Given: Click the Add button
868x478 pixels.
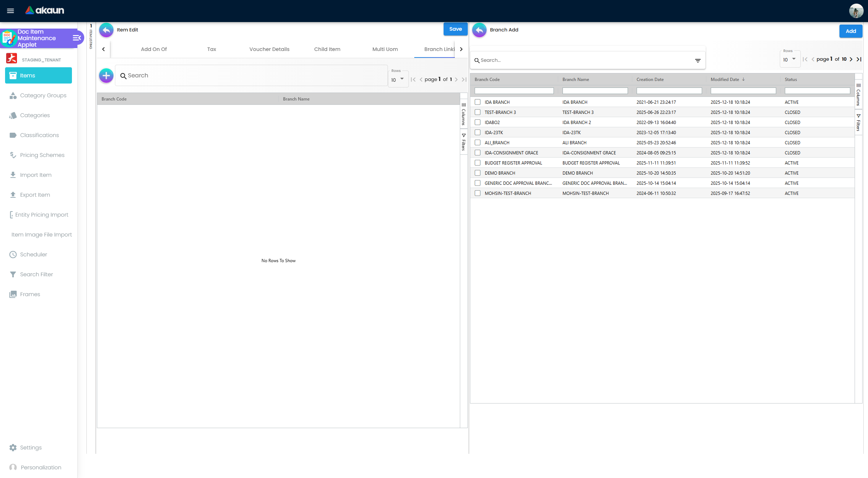Looking at the screenshot, I should [x=851, y=31].
